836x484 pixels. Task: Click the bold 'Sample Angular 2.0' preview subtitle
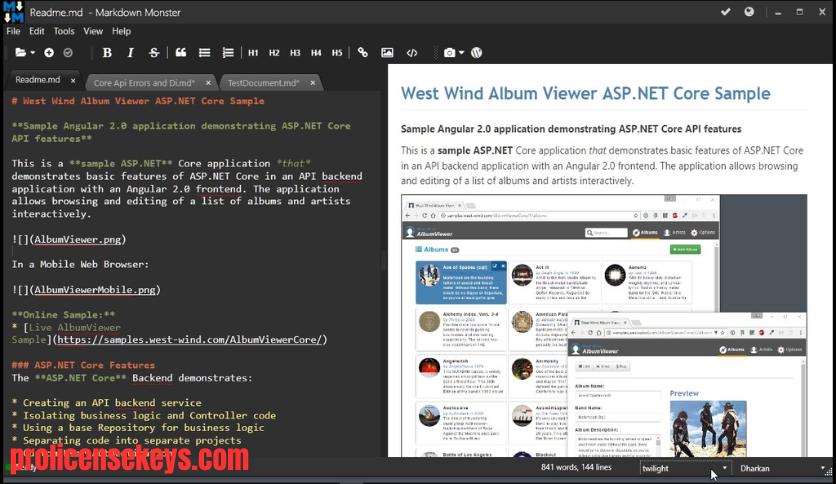click(571, 129)
